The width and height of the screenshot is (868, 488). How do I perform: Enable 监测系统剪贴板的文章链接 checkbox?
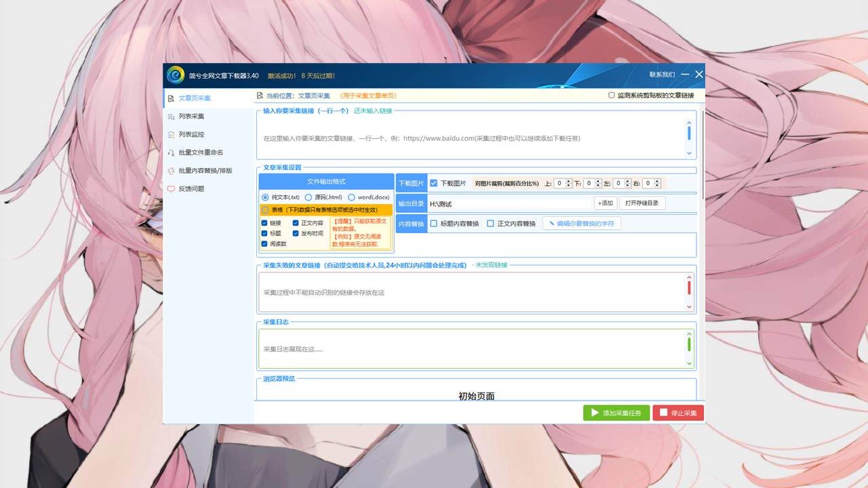pos(612,96)
